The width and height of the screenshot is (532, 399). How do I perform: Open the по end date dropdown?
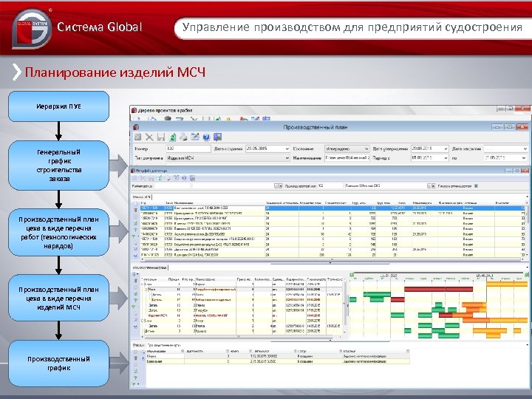click(525, 158)
